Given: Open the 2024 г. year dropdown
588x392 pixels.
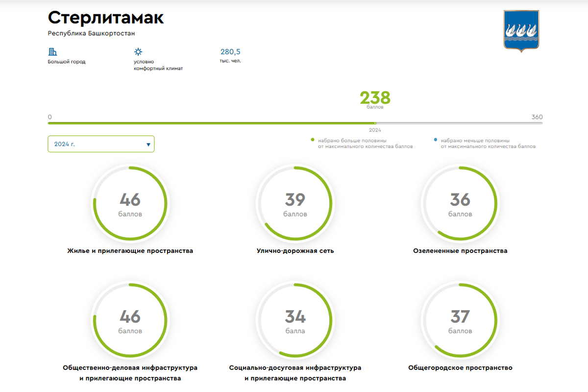Looking at the screenshot, I should [101, 144].
